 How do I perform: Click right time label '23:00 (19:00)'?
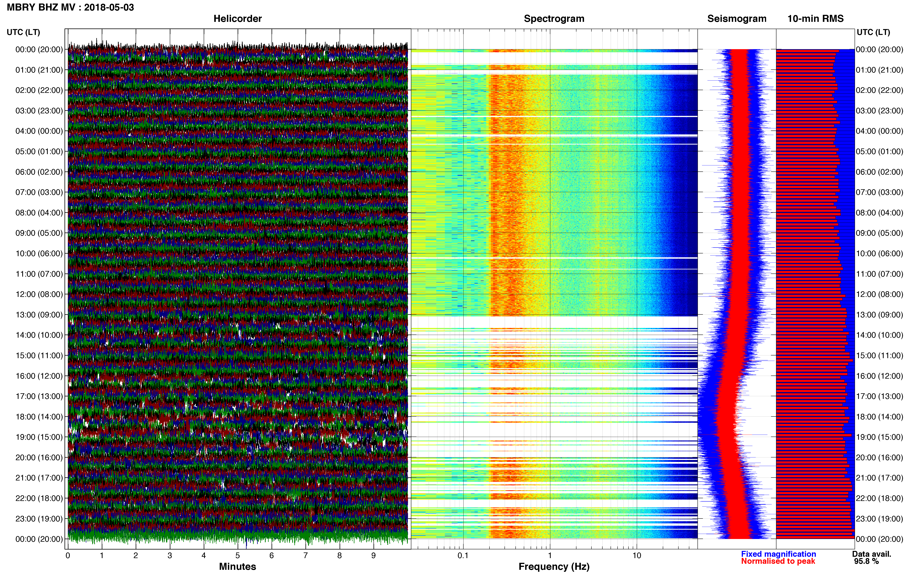tap(880, 519)
